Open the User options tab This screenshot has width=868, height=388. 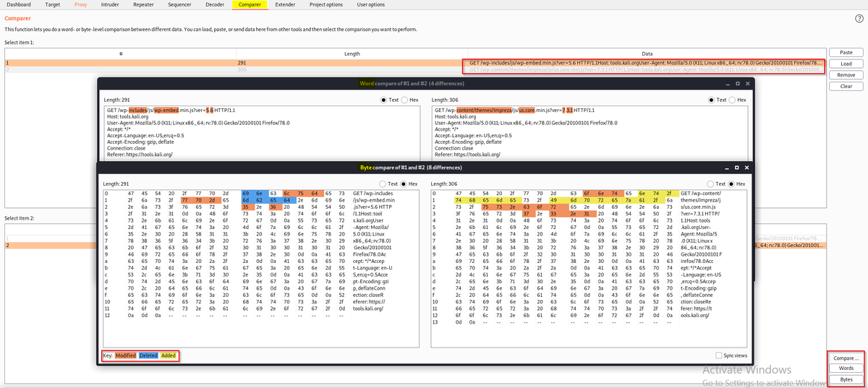(371, 4)
